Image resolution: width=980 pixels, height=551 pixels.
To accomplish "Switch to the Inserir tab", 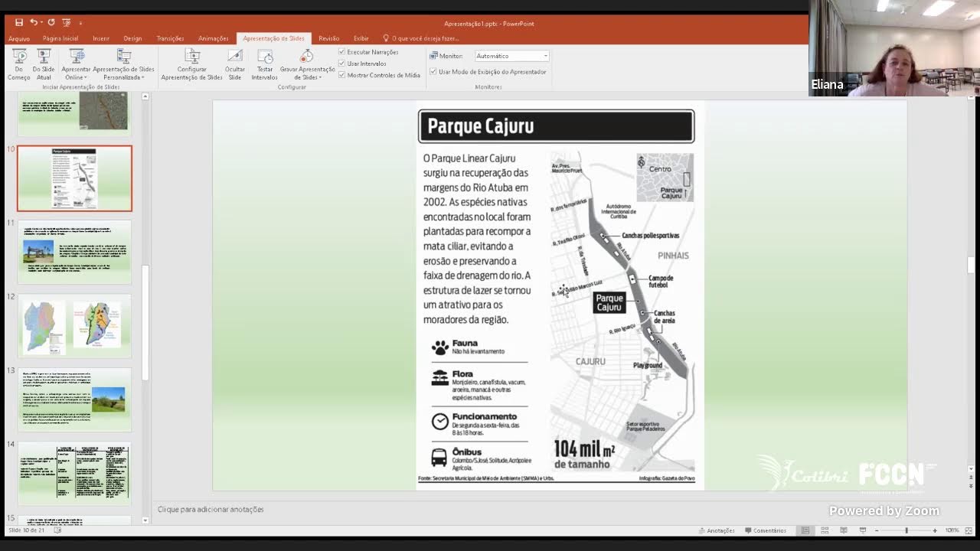I will 101,38.
